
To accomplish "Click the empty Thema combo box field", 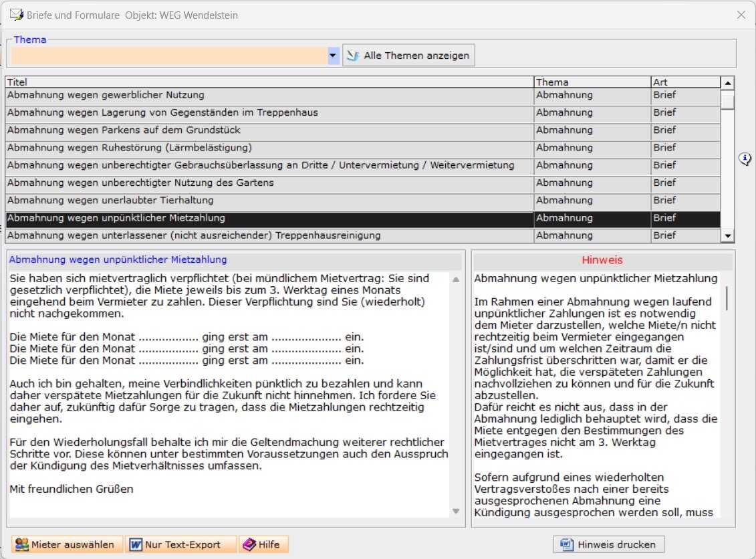I will click(168, 55).
